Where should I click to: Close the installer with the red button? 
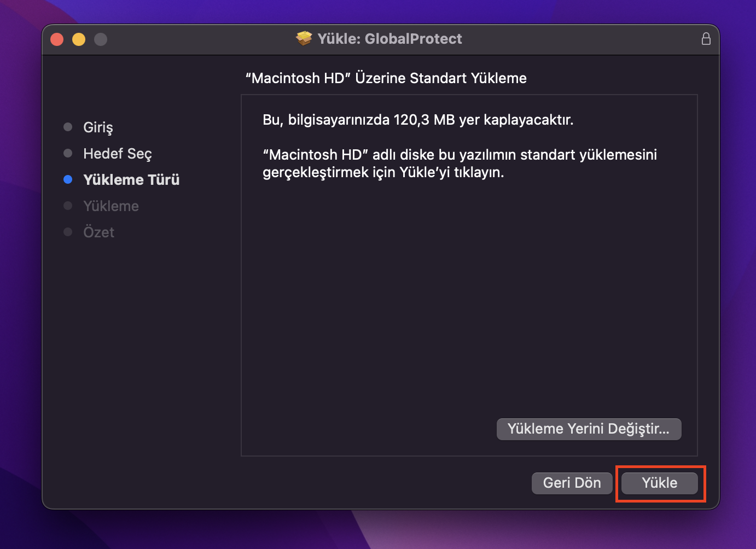coord(57,39)
